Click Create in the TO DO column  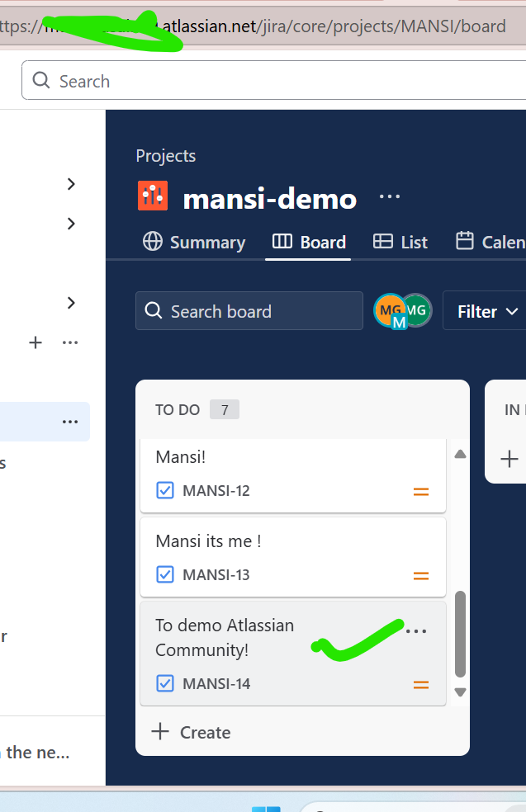[191, 732]
